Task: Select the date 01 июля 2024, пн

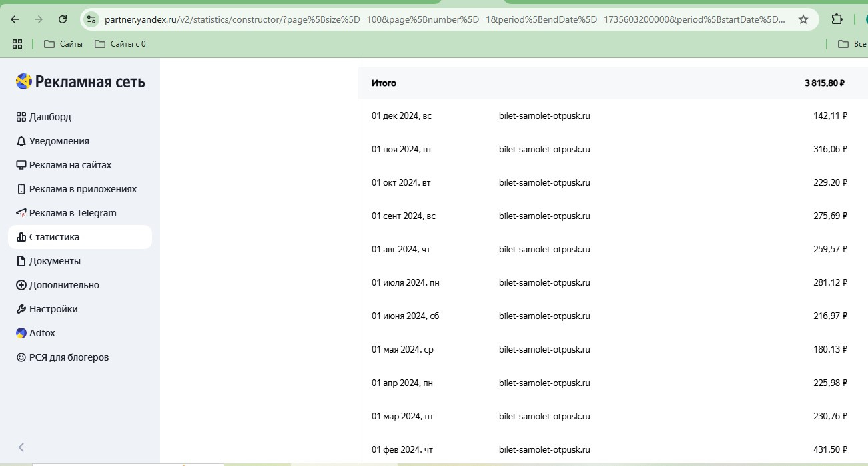Action: point(406,282)
